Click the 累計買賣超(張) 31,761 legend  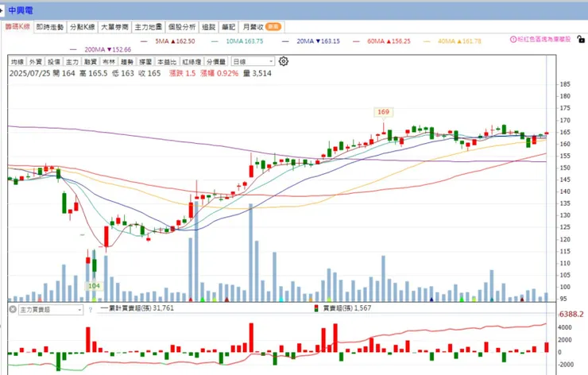[x=137, y=308]
